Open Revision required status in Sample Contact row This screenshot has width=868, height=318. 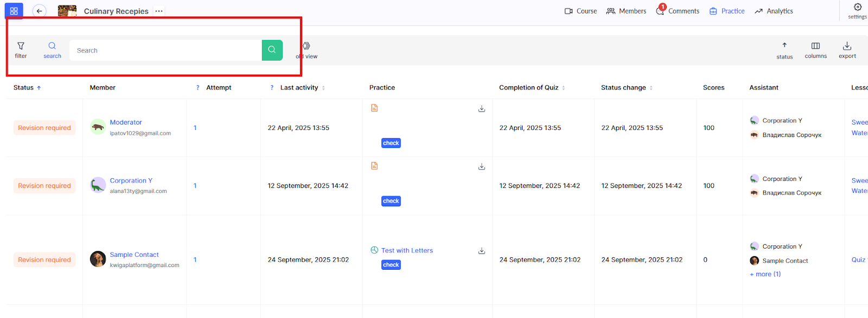tap(44, 260)
